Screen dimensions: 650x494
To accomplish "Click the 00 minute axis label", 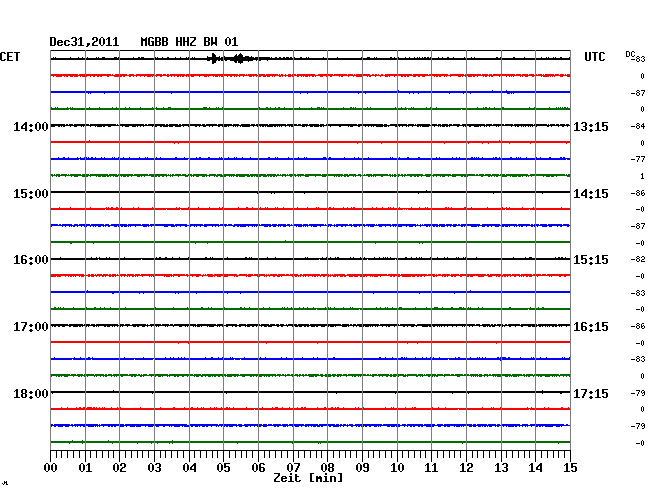I will pos(51,468).
